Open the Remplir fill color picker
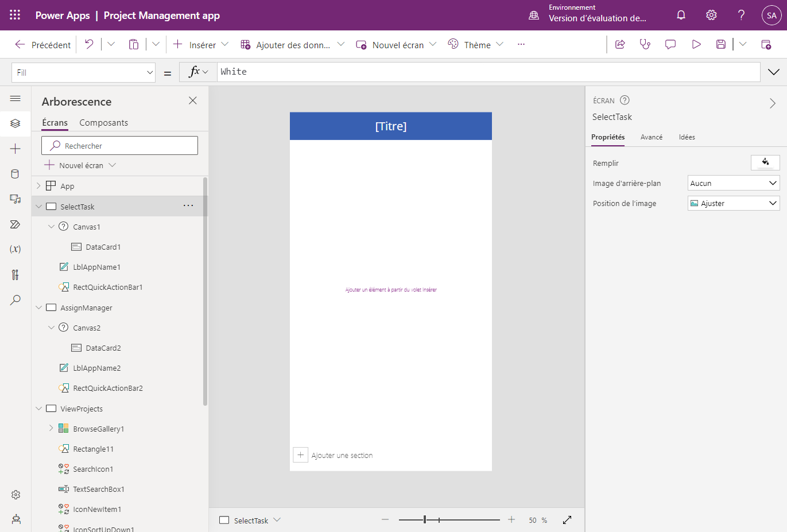This screenshot has width=787, height=532. click(765, 163)
